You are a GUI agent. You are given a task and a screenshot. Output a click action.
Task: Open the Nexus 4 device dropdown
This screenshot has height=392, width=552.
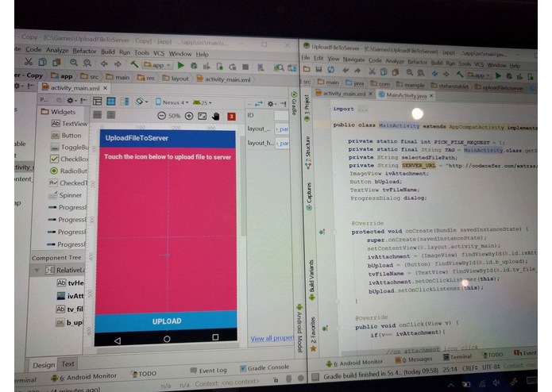point(172,102)
